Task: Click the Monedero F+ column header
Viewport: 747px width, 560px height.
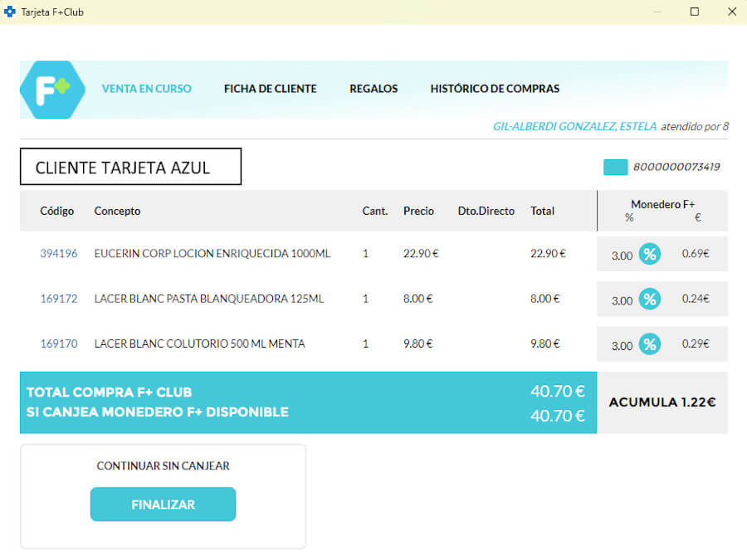Action: 662,205
